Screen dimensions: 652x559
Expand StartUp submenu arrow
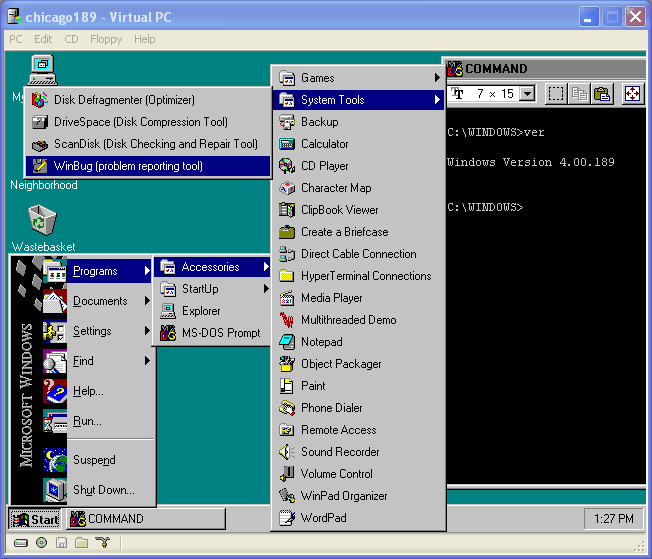(266, 289)
